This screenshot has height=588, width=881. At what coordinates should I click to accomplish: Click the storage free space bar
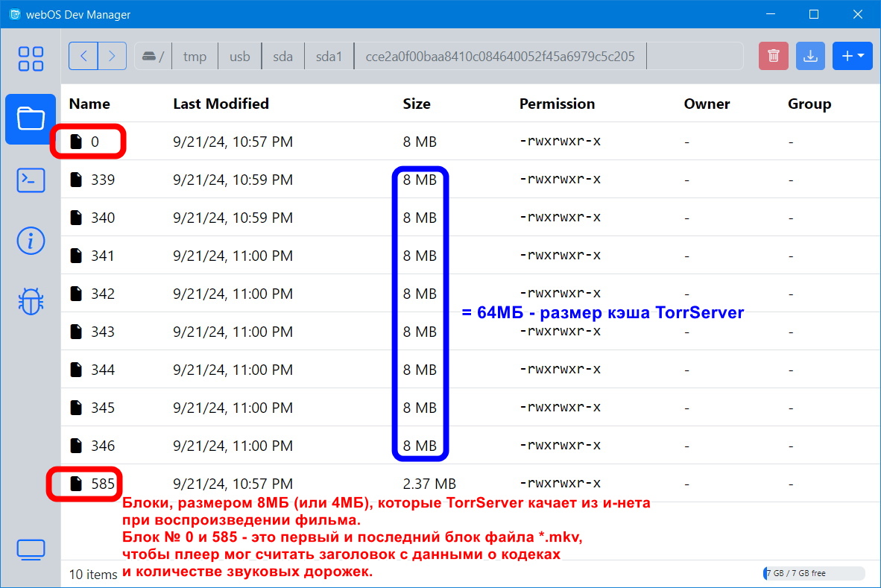pos(814,573)
